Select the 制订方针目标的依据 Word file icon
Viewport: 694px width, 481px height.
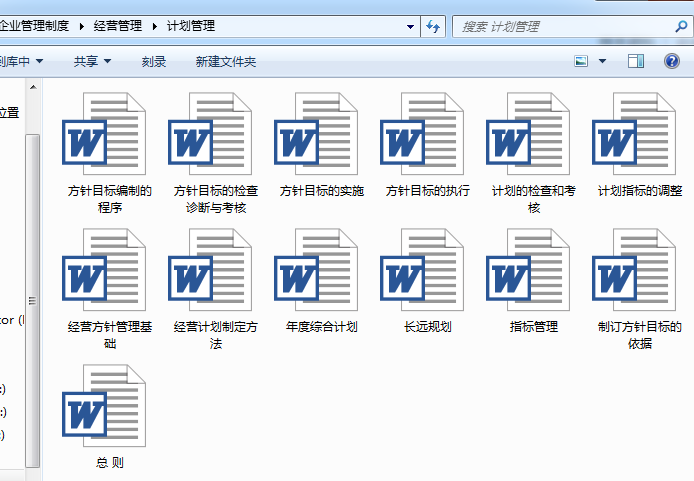point(634,269)
